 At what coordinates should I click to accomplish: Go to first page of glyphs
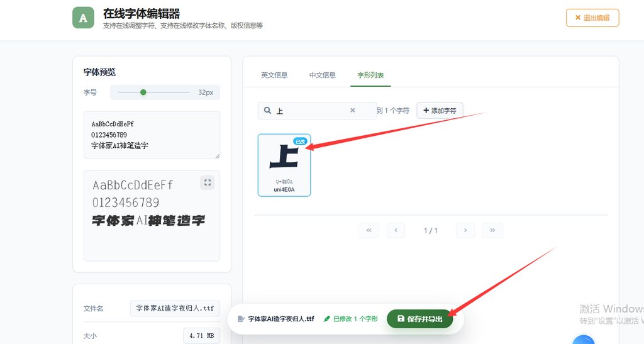coord(369,230)
